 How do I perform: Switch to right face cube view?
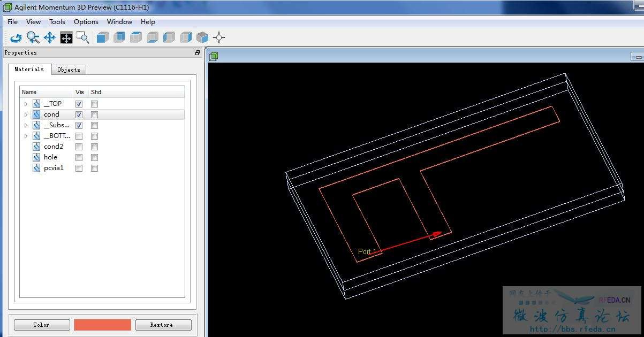186,37
